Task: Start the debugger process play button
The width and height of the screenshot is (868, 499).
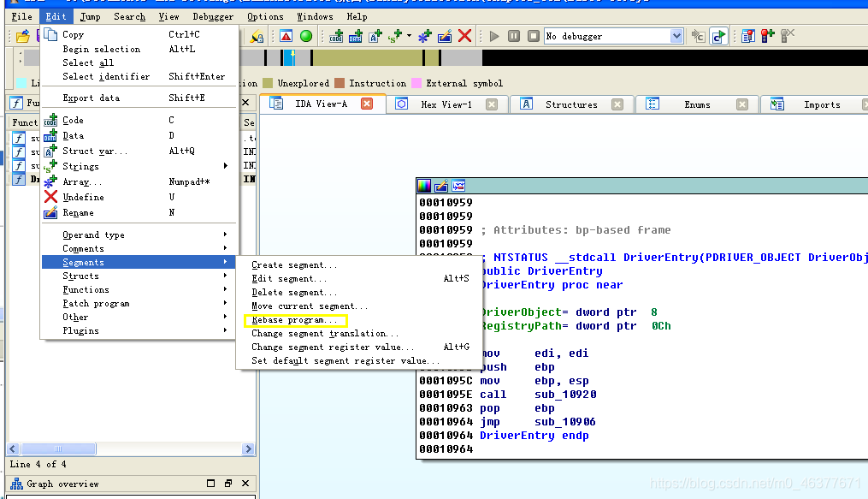Action: pos(494,37)
